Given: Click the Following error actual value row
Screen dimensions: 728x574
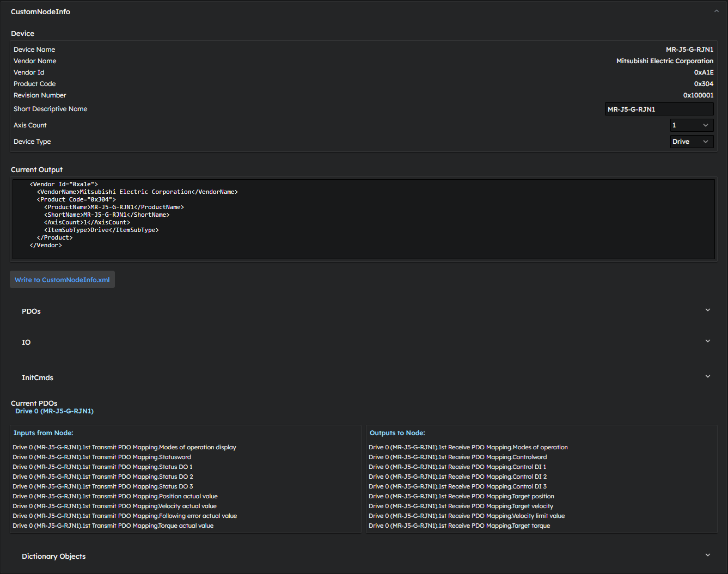Looking at the screenshot, I should (125, 516).
